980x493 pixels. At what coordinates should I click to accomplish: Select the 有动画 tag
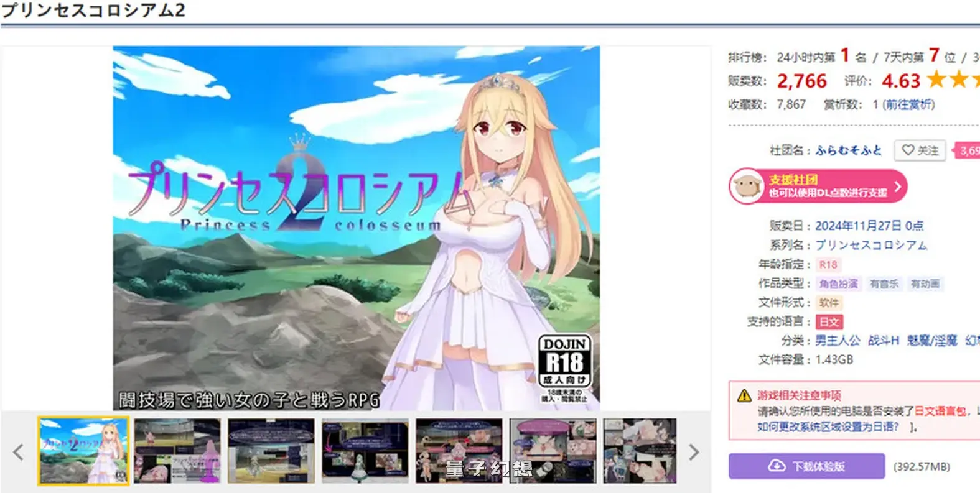coord(925,284)
